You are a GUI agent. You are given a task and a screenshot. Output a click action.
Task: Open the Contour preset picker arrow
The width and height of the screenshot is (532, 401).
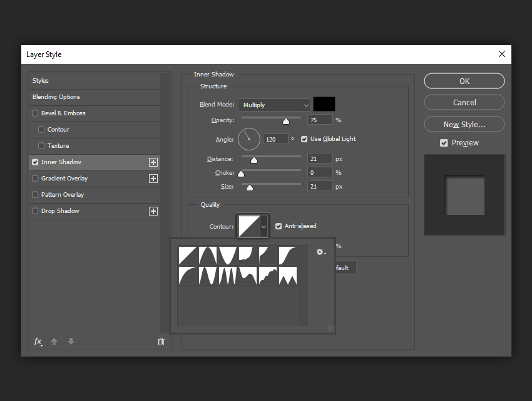click(265, 226)
